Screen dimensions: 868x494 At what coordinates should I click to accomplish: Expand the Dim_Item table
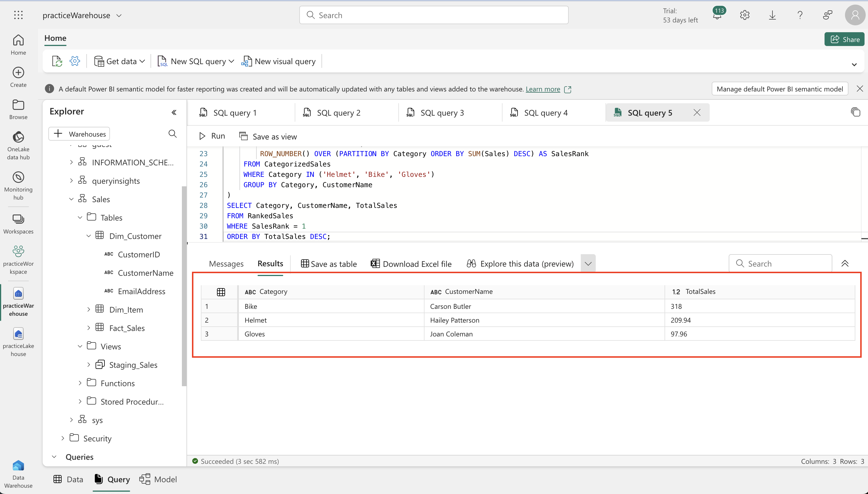[89, 309]
